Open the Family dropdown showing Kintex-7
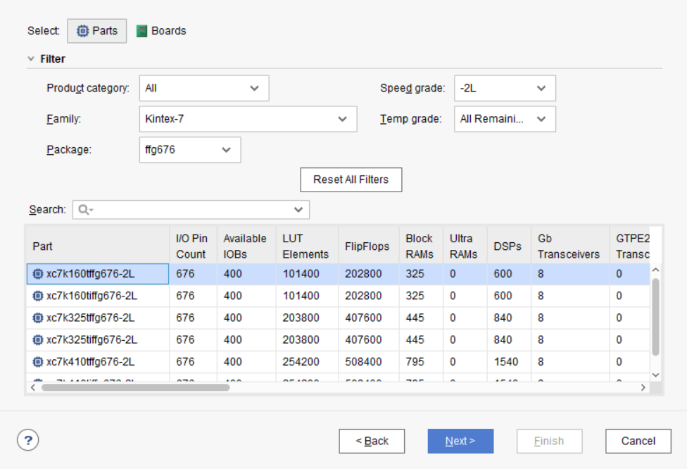 coord(248,119)
